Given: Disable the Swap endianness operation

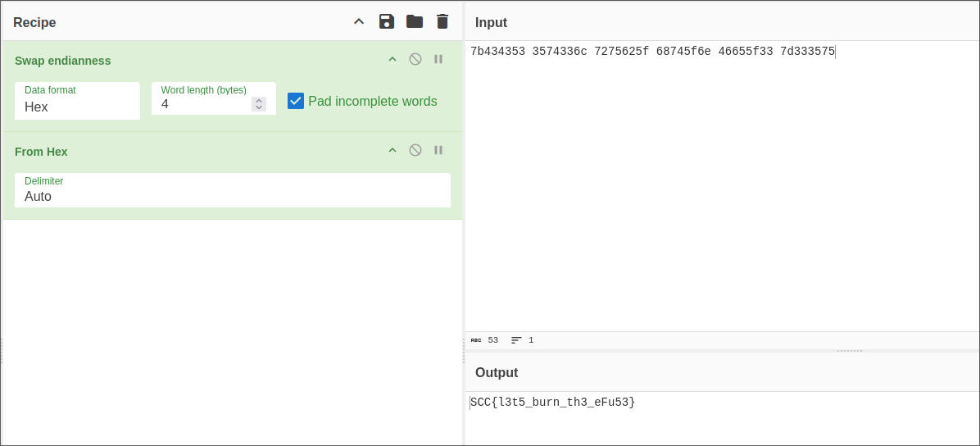Looking at the screenshot, I should [x=415, y=59].
